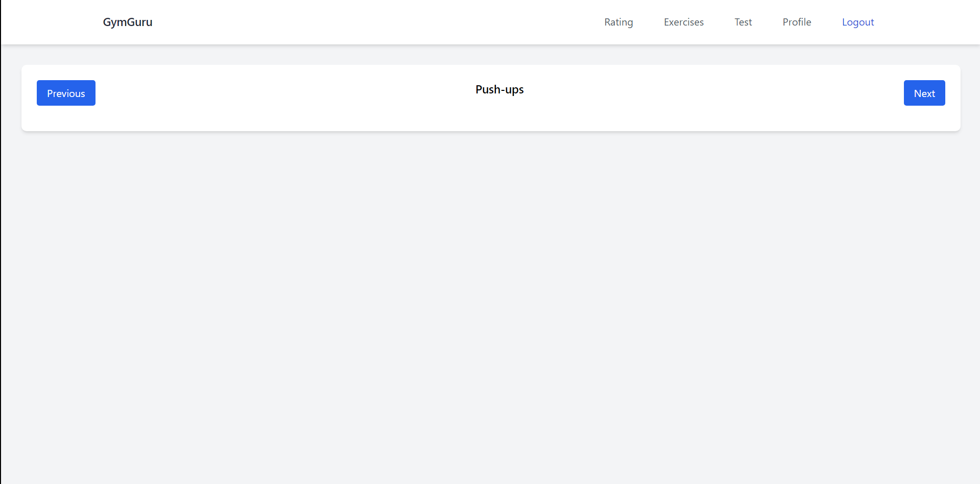Start the fitness Test from the navbar
This screenshot has height=484, width=980.
(x=743, y=22)
